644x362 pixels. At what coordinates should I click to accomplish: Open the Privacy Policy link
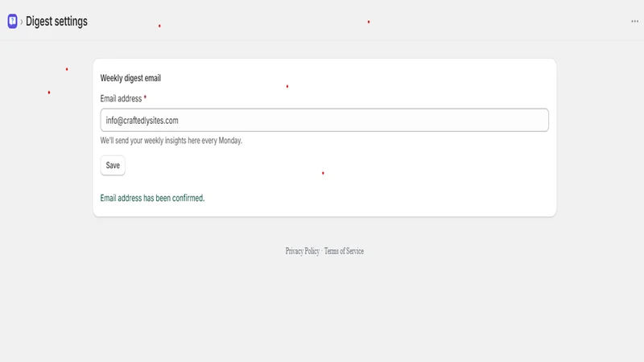pyautogui.click(x=303, y=251)
